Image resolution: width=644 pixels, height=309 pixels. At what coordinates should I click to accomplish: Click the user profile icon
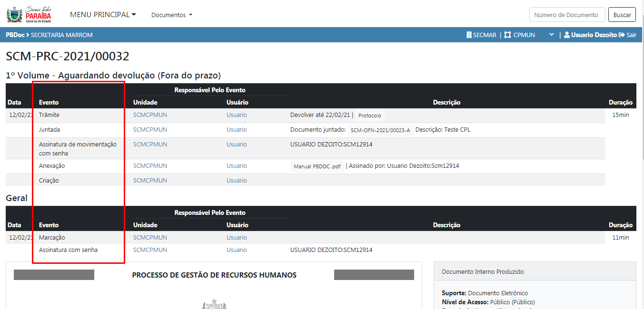pos(567,35)
